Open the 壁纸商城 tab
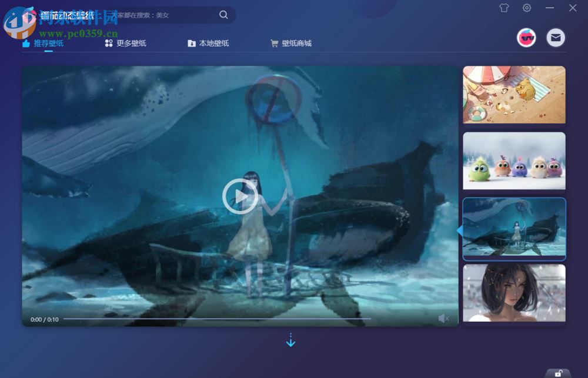 pos(291,44)
